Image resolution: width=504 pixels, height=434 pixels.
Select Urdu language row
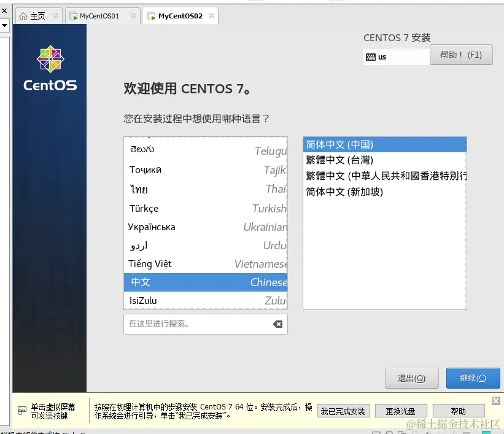point(206,246)
